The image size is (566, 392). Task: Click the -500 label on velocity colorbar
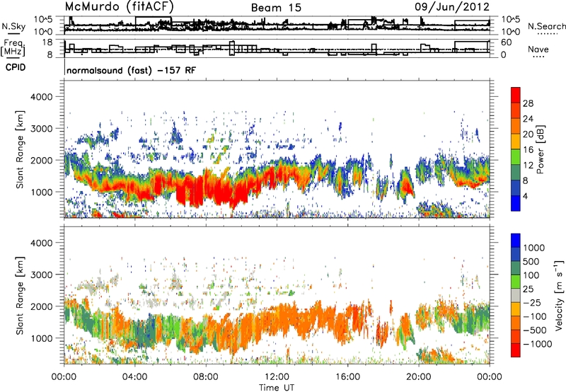pyautogui.click(x=534, y=330)
